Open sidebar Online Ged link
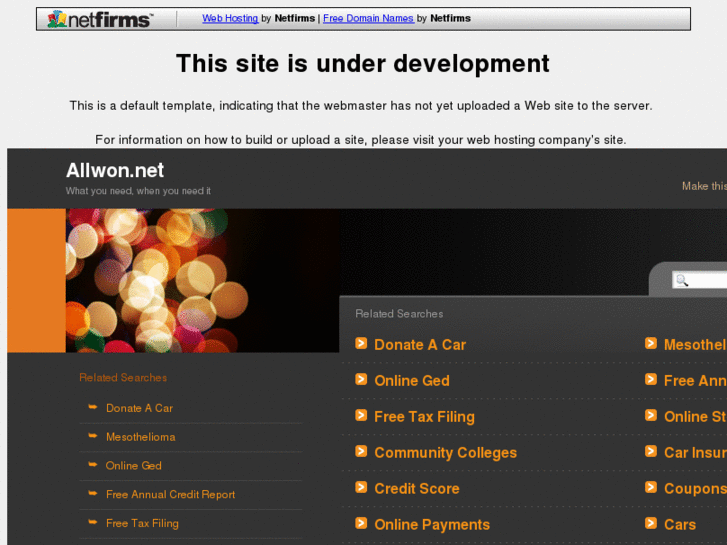This screenshot has height=545, width=727. [x=134, y=466]
